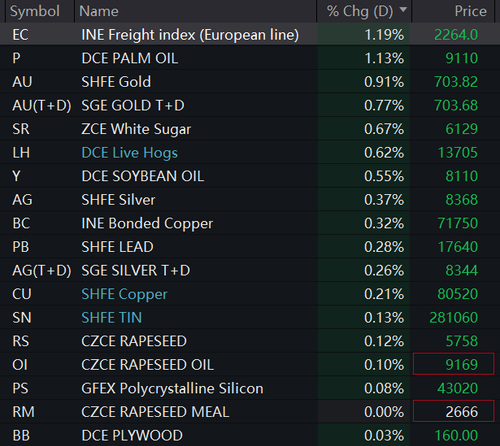
Task: Sort by the Name column header
Action: click(x=99, y=11)
